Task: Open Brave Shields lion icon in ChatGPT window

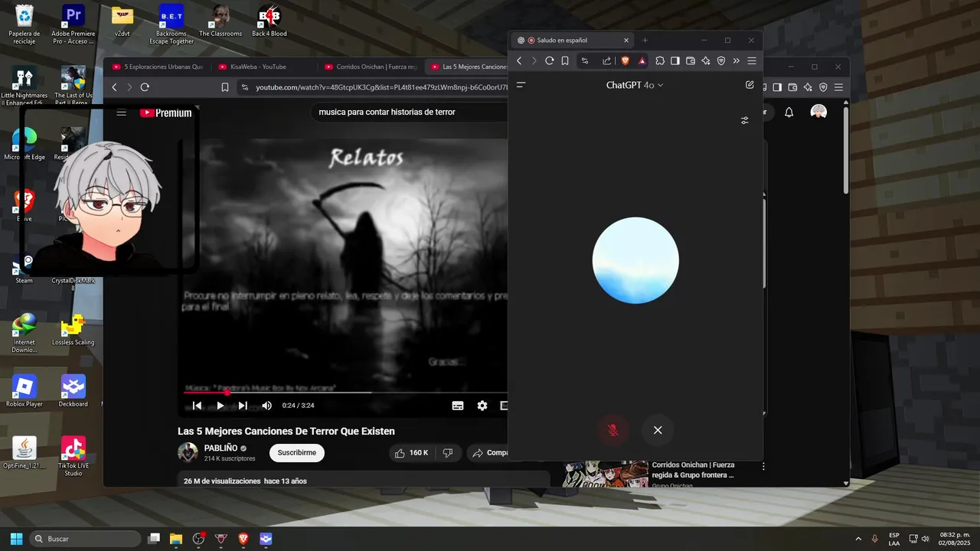Action: (626, 61)
